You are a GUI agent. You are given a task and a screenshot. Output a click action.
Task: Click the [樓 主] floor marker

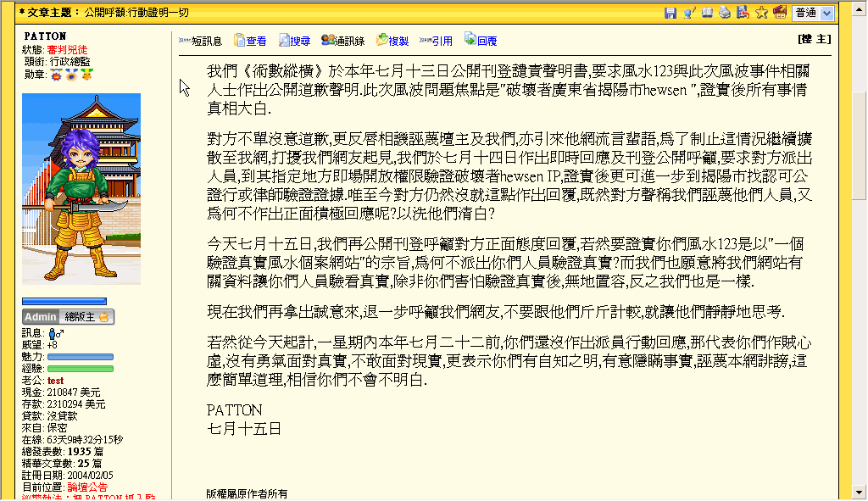[814, 39]
